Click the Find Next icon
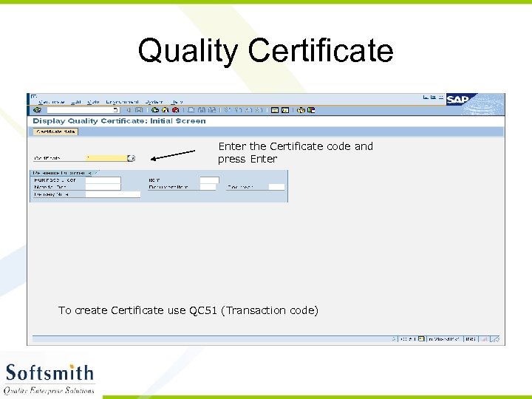 [212, 110]
